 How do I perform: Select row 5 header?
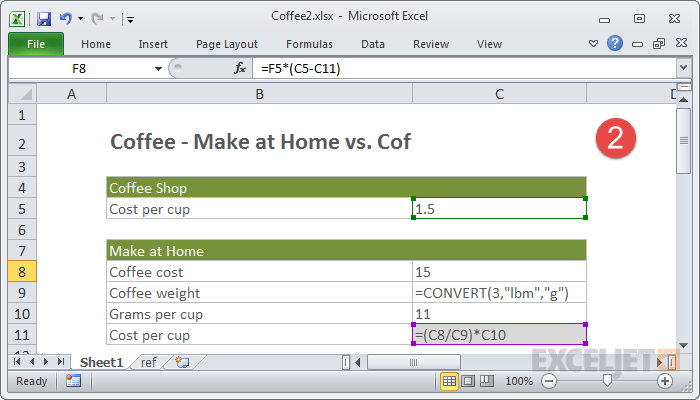pyautogui.click(x=22, y=209)
